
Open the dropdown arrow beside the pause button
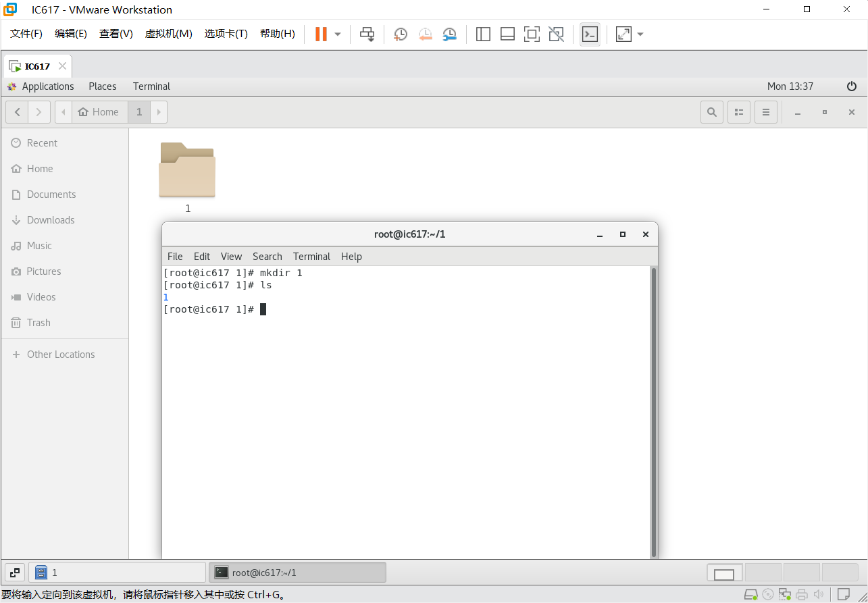click(338, 34)
